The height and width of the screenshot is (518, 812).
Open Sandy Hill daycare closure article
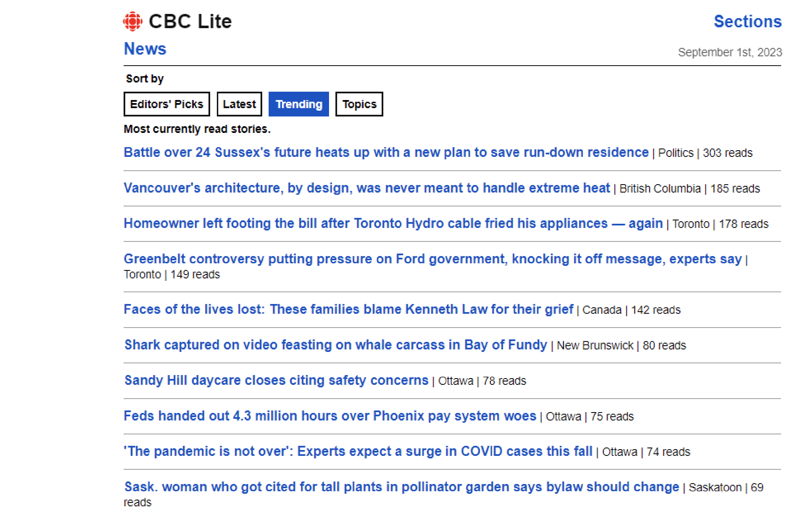click(x=276, y=380)
